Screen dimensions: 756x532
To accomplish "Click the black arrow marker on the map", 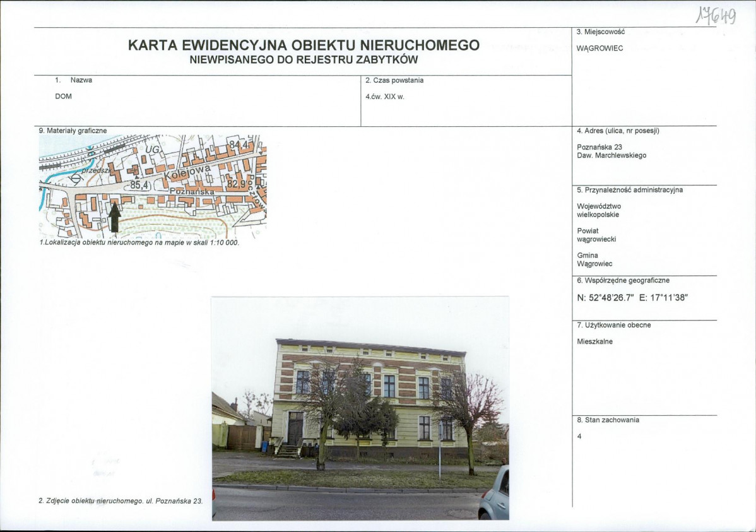I will click(114, 218).
